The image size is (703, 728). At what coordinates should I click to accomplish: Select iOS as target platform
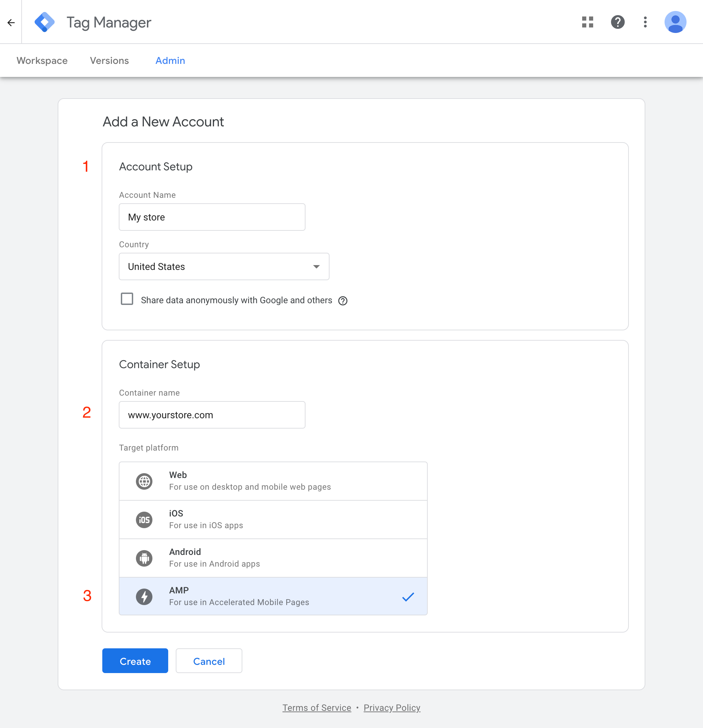[x=273, y=519]
